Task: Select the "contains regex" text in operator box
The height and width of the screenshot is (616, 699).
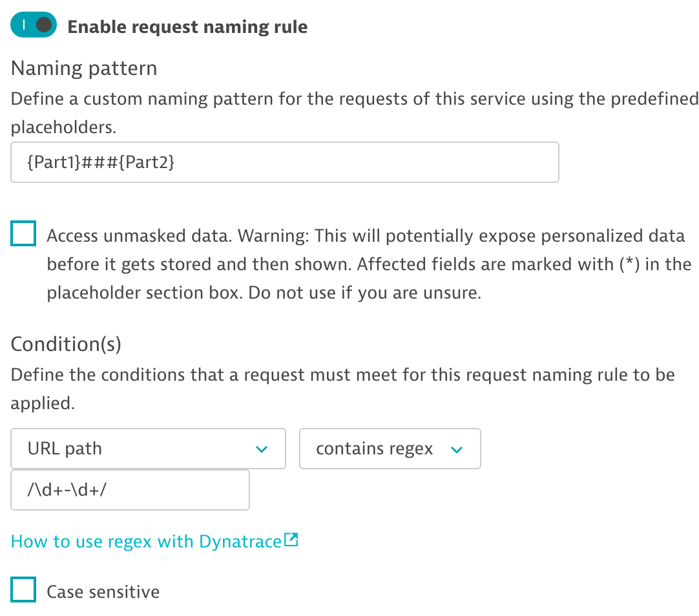Action: coord(374,449)
